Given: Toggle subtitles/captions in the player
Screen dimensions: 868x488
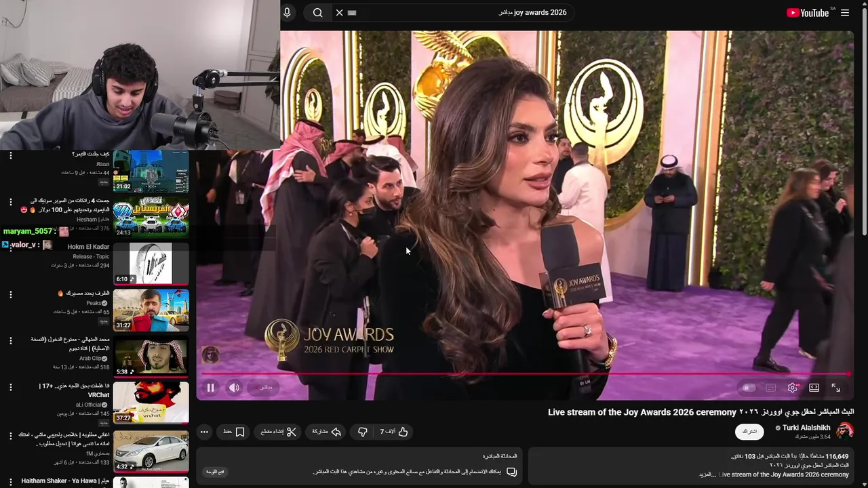Looking at the screenshot, I should coord(770,388).
